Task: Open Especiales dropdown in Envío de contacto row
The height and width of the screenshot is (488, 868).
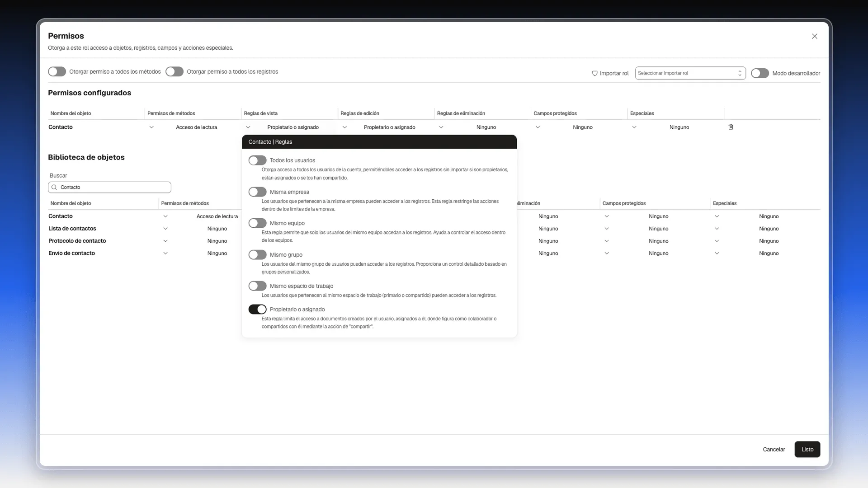Action: (x=717, y=253)
